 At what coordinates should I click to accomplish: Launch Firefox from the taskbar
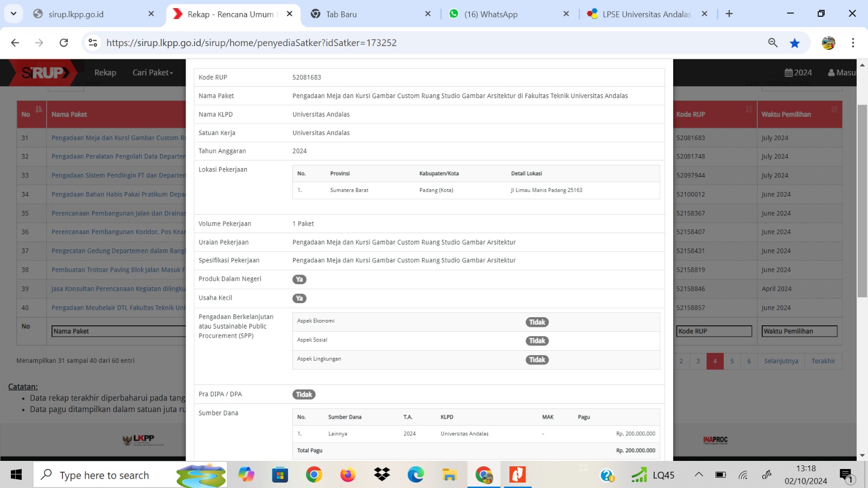348,475
